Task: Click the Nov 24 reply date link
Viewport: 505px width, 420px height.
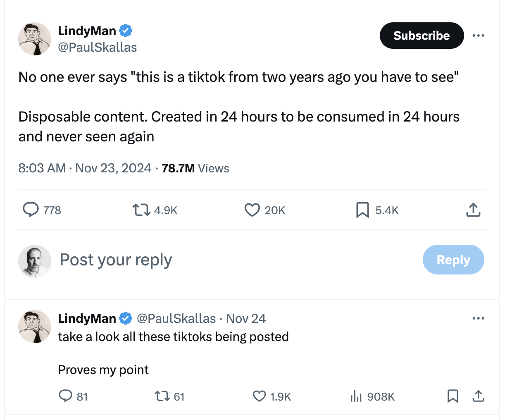Action: (x=246, y=318)
